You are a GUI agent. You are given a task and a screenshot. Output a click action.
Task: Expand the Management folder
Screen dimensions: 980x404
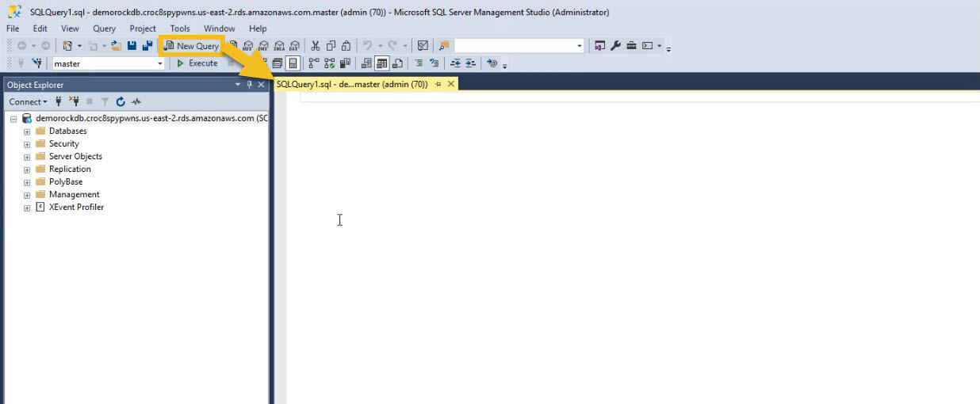(27, 195)
